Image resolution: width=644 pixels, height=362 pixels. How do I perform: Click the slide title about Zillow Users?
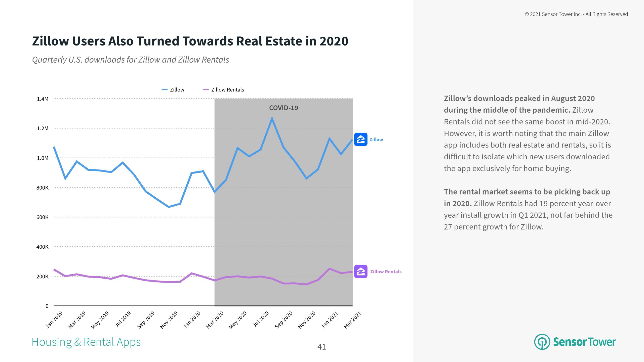pyautogui.click(x=190, y=41)
